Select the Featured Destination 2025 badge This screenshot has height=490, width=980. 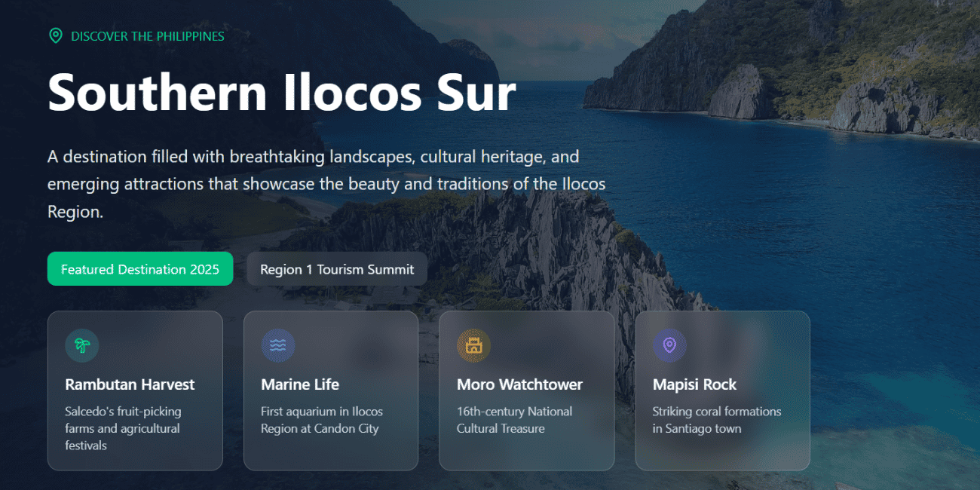coord(140,269)
